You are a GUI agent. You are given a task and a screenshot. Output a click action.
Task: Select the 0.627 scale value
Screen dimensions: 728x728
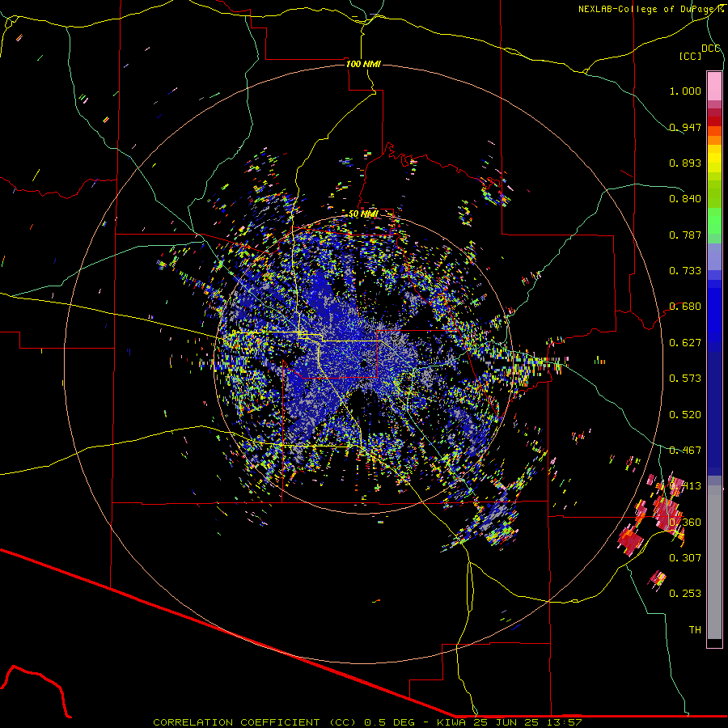click(x=685, y=343)
